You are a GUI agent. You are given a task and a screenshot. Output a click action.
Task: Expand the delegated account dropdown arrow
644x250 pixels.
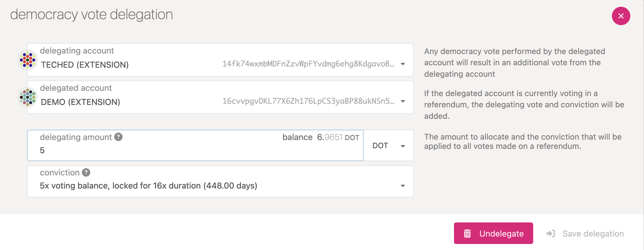403,101
